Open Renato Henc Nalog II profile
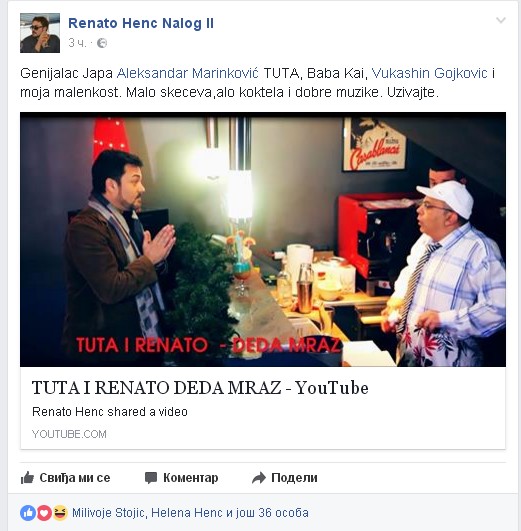The height and width of the screenshot is (531, 521). (141, 23)
